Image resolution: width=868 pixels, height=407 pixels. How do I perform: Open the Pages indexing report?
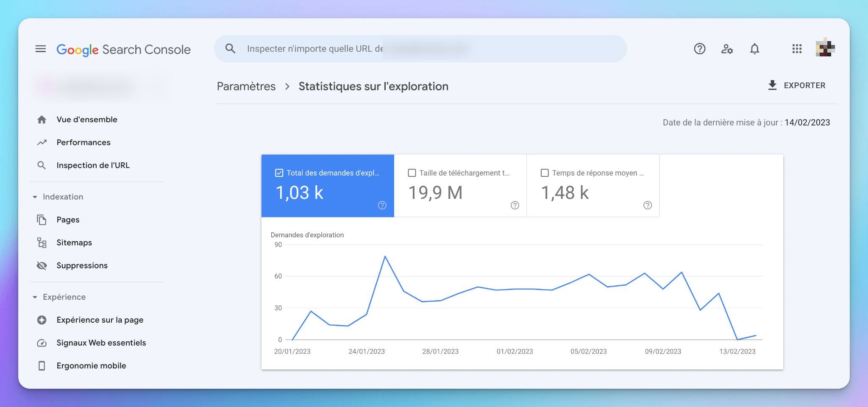click(x=68, y=220)
